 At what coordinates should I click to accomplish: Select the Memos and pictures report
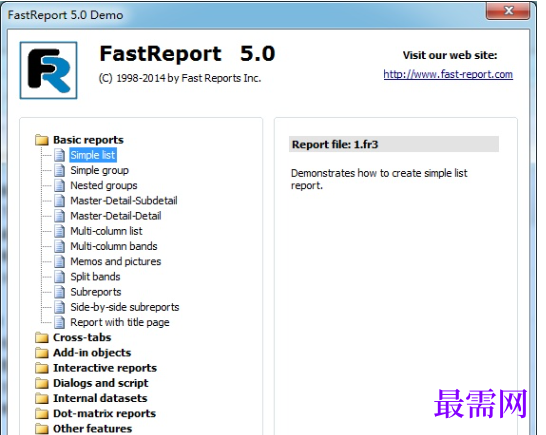pos(116,262)
